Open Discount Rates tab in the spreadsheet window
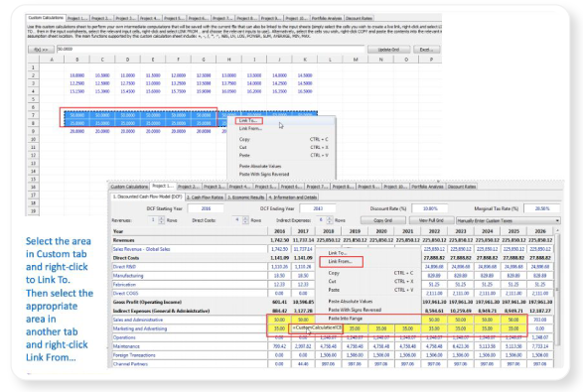Viewport: 583px width, 392px height. pos(359,18)
